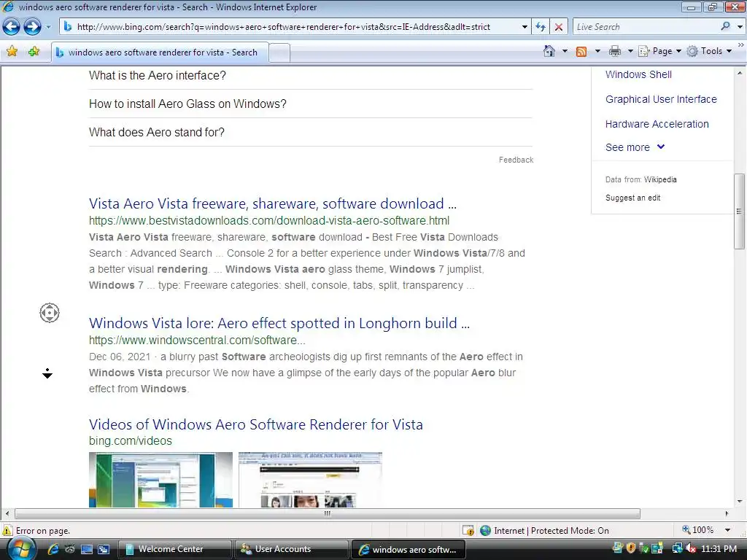Open 'Videos of Windows Aero Software Renderer' heading

point(256,425)
